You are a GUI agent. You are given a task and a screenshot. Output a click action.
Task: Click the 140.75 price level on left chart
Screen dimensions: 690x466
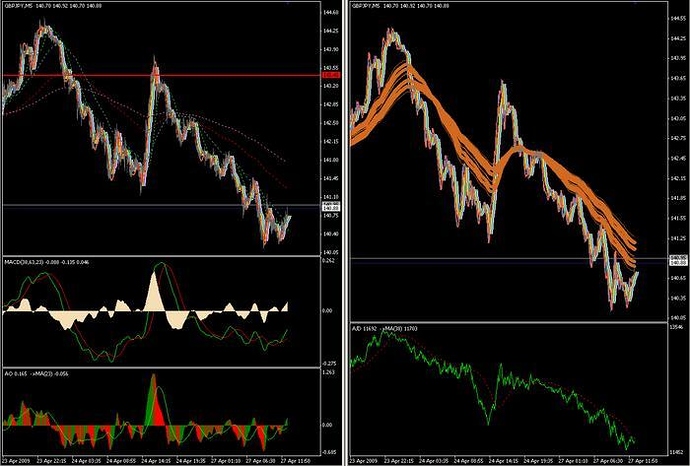point(331,216)
